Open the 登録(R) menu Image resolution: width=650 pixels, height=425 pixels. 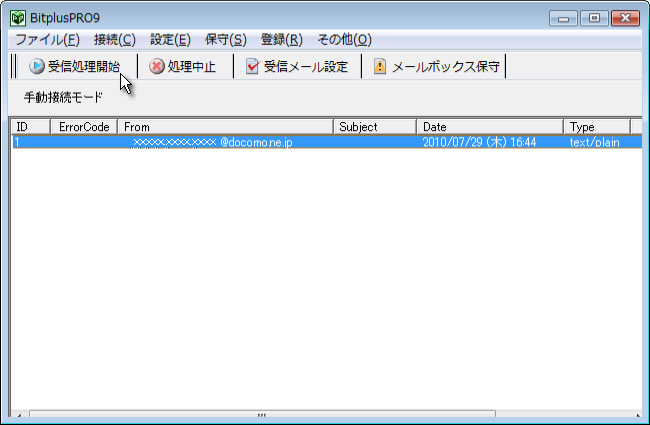(x=281, y=40)
